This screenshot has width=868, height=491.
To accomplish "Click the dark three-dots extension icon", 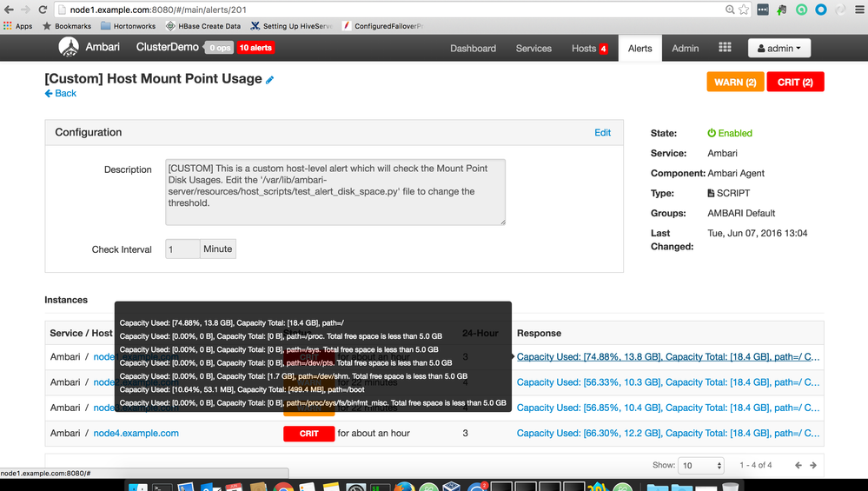I will pyautogui.click(x=763, y=10).
